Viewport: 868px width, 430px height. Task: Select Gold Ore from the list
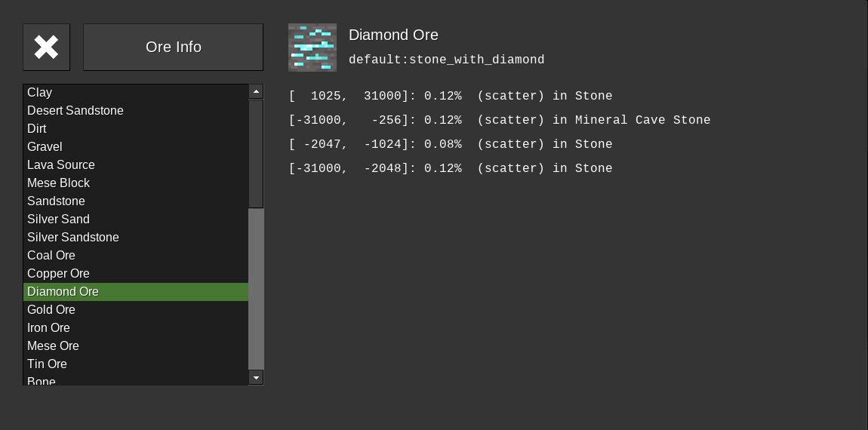pos(51,310)
